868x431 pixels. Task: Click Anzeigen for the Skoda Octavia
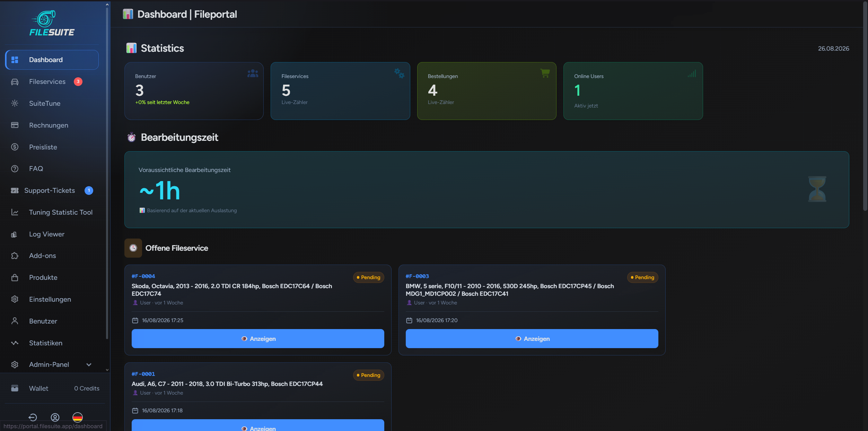point(258,338)
